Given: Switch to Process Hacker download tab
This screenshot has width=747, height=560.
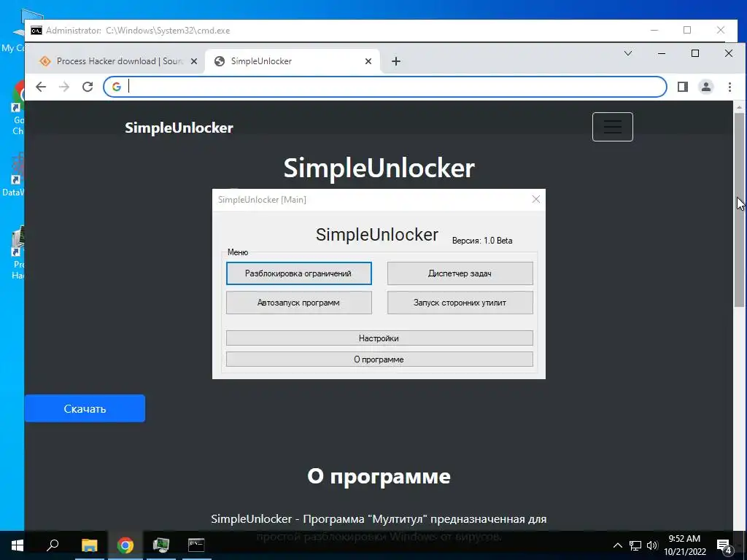Looking at the screenshot, I should (x=118, y=61).
